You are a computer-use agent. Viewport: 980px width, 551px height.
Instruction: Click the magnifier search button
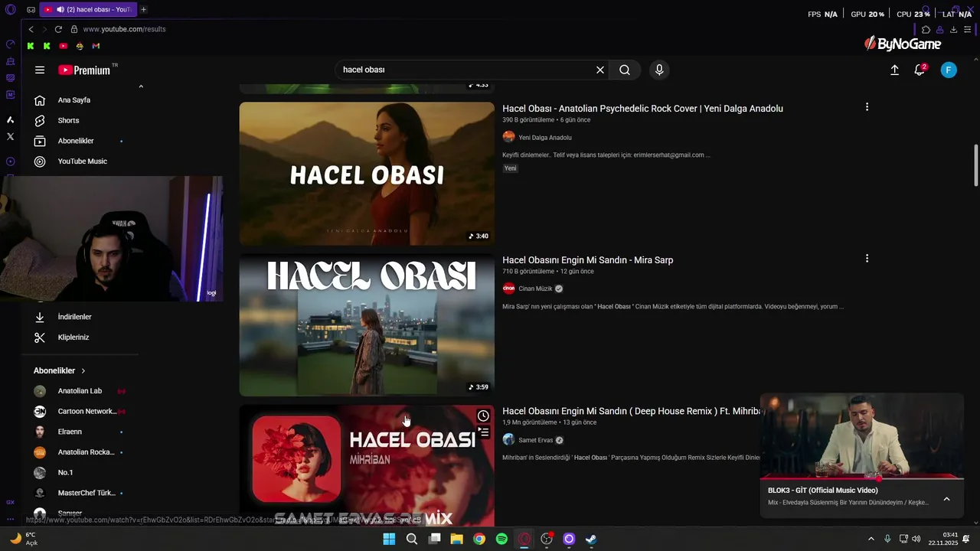625,70
